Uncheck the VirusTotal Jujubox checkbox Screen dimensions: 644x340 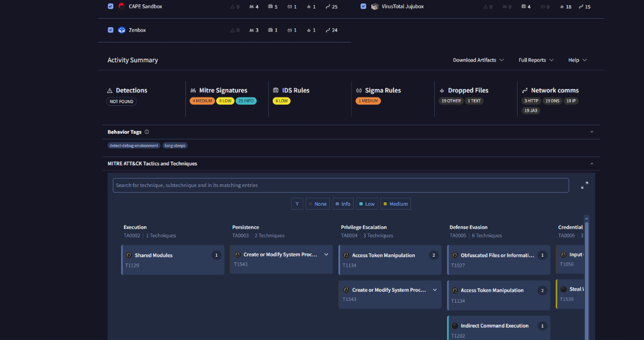pyautogui.click(x=363, y=6)
